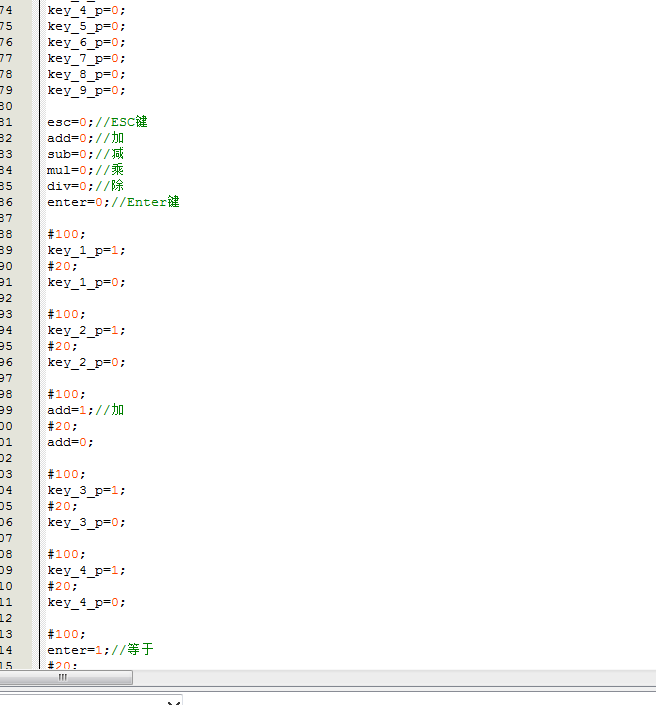Click the key_9_p=0 line
This screenshot has height=705, width=656.
pyautogui.click(x=87, y=90)
